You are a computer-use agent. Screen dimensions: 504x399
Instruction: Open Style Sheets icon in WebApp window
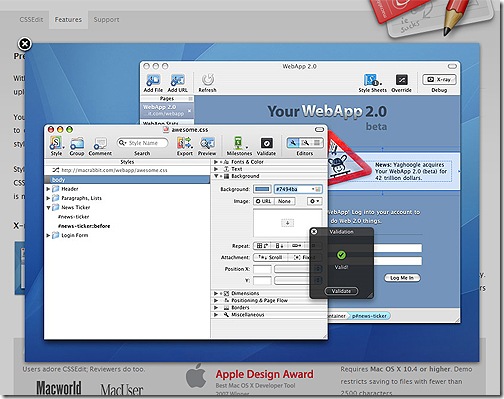pyautogui.click(x=372, y=80)
